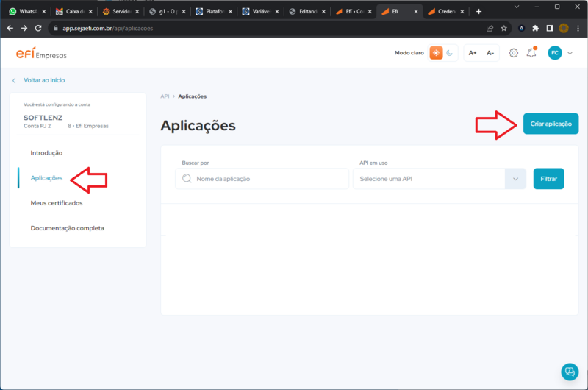The height and width of the screenshot is (390, 588).
Task: Reload the page in browser
Action: coord(38,28)
